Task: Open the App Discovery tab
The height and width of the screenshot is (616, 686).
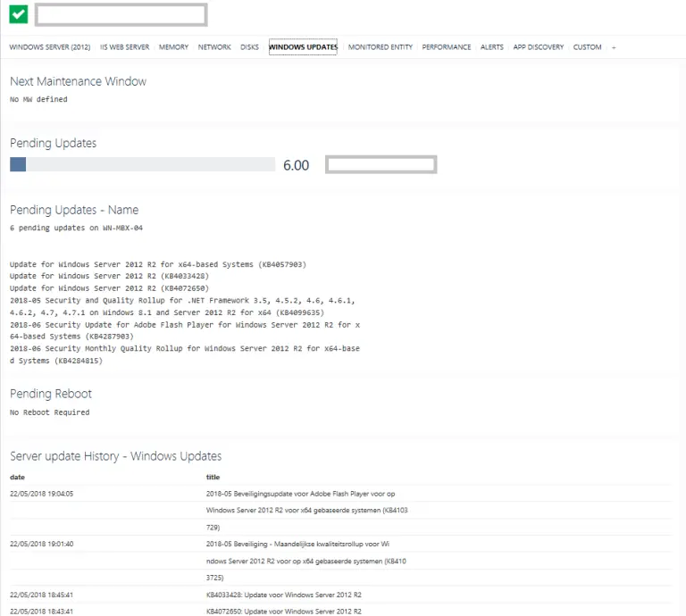Action: (539, 47)
